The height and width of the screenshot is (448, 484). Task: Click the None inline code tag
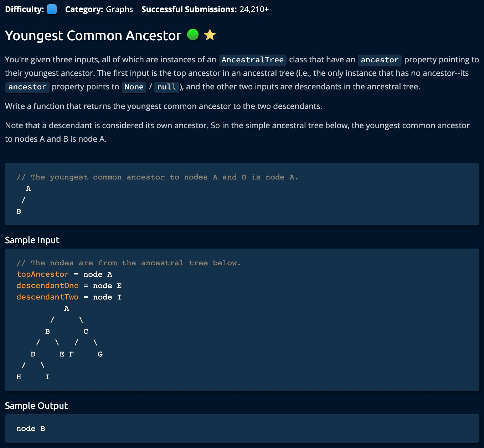[x=134, y=87]
